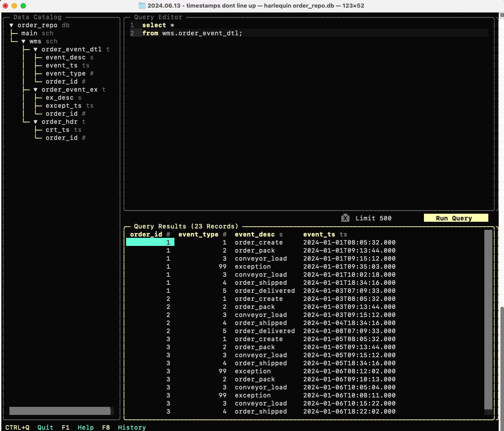This screenshot has height=431, width=504.
Task: Select except_ts column in catalog
Action: coord(69,106)
